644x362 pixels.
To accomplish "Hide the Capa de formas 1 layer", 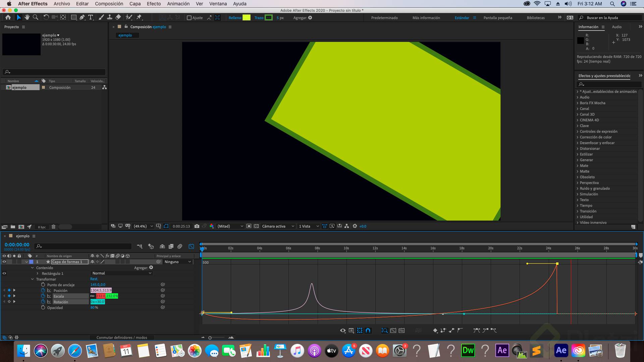I will [x=4, y=262].
